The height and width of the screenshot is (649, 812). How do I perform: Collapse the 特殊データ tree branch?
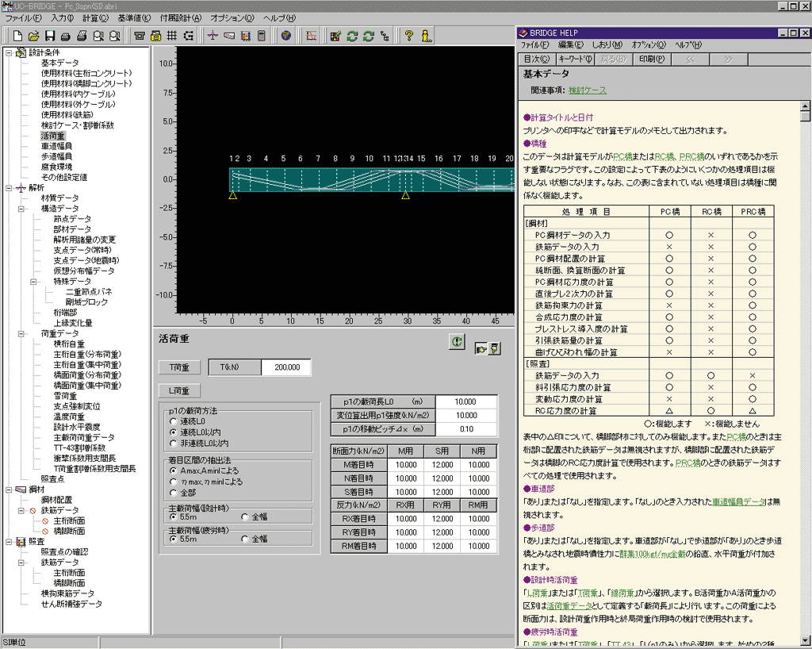[34, 281]
